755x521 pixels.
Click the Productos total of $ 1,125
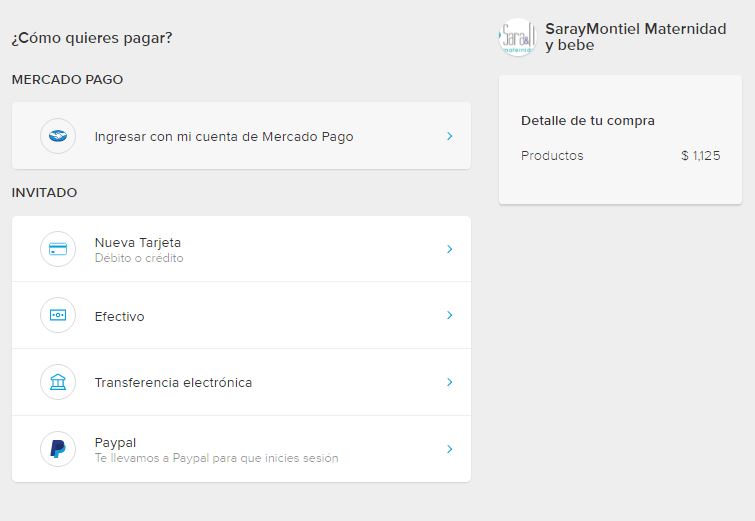point(700,156)
